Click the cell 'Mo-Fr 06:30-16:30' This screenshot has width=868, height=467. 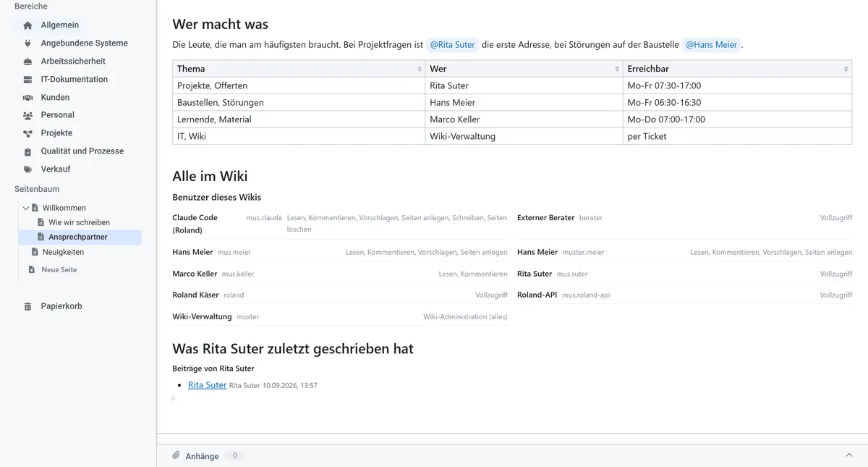click(x=737, y=103)
